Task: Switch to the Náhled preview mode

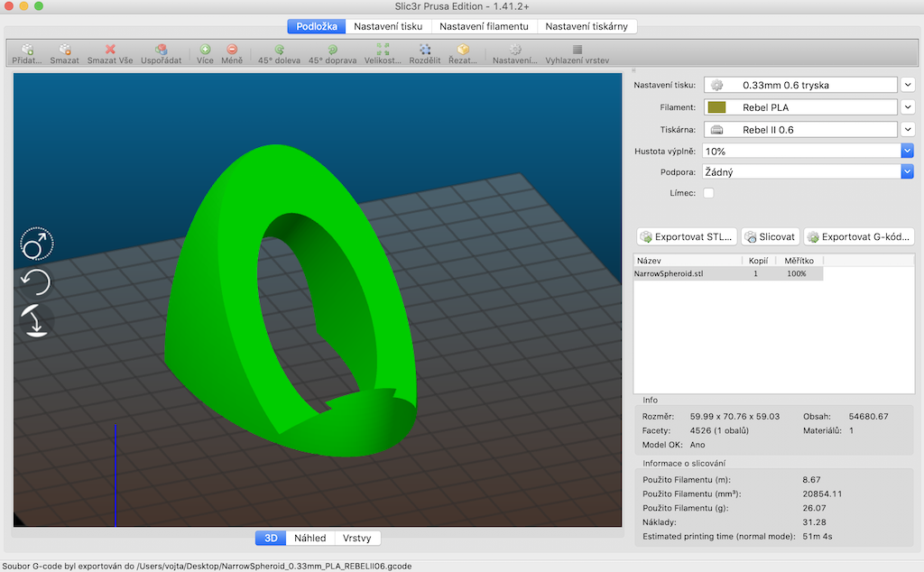Action: pos(309,539)
